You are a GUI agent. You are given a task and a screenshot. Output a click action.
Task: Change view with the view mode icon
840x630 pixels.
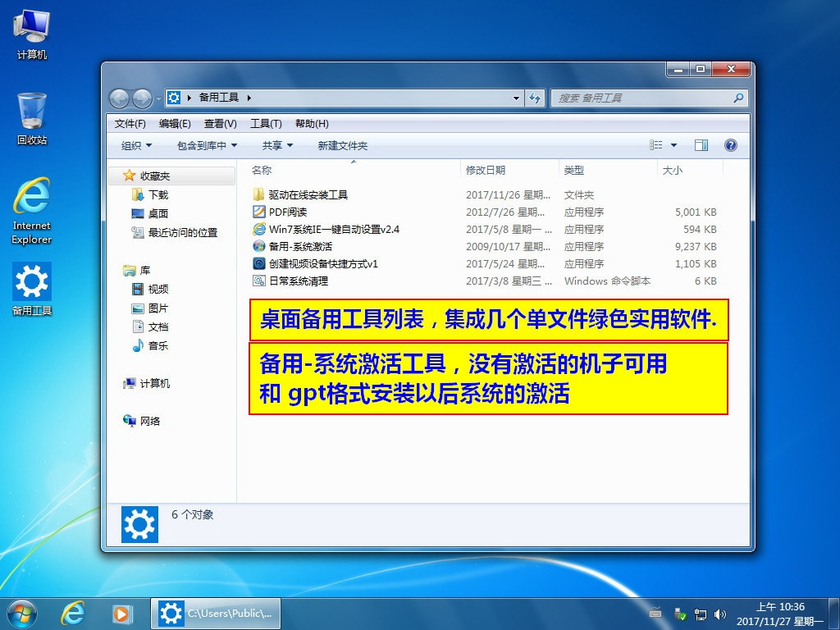click(655, 145)
